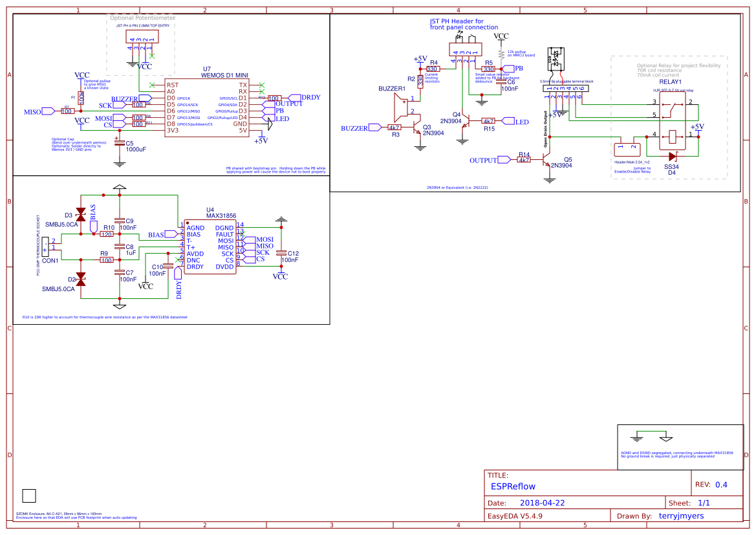Click the C5 1000uF capacitor symbol
Viewport: 756px width, 535px height.
[119, 141]
